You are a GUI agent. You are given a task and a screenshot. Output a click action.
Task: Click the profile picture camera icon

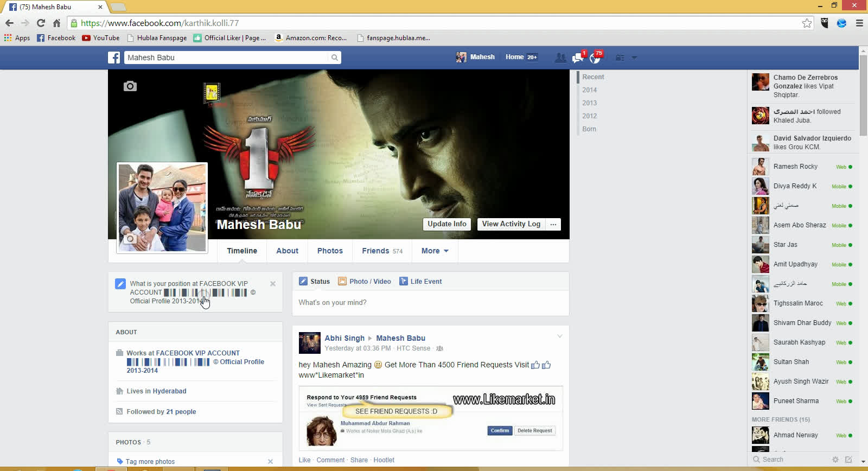[x=130, y=239]
